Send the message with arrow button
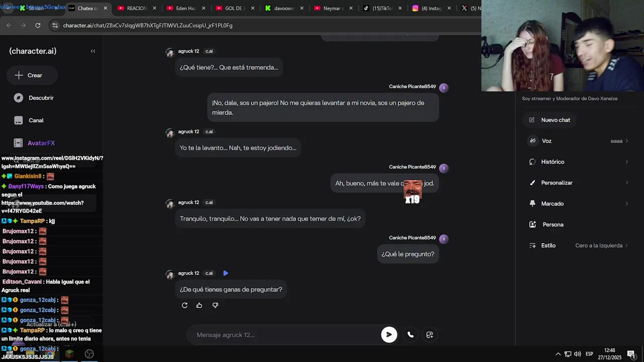This screenshot has height=362, width=644. (x=389, y=335)
